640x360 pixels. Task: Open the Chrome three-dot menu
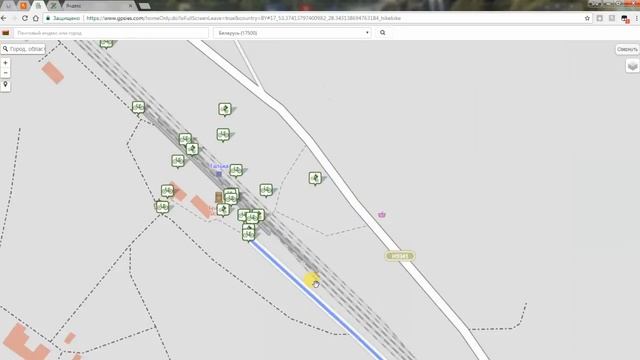tap(636, 18)
